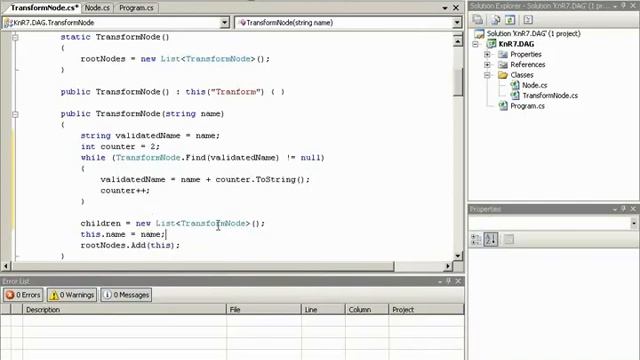Open the active files list dropdown arrow
The width and height of the screenshot is (640, 360).
[445, 8]
